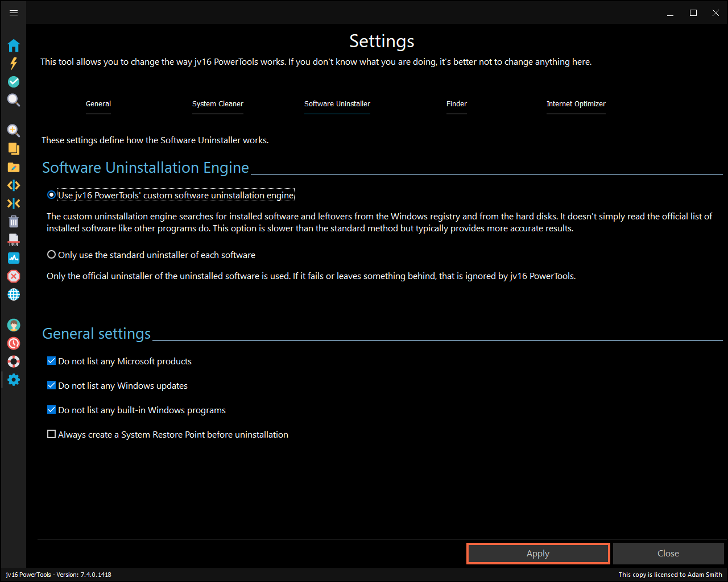Click the trash can sidebar icon

[x=14, y=222]
